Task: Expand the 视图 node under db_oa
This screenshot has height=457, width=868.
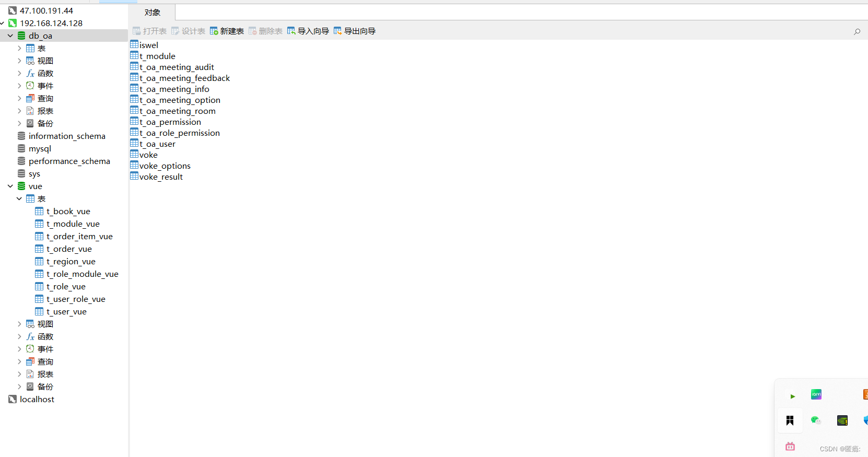Action: click(19, 61)
